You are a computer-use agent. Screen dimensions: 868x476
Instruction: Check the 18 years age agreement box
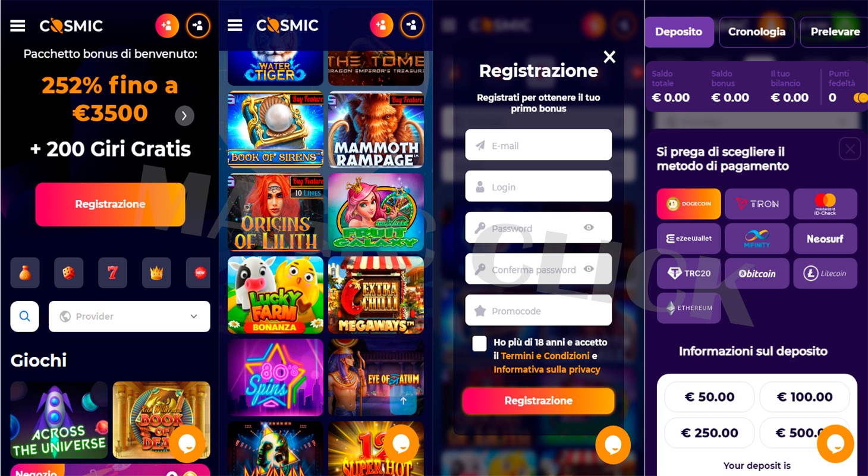pyautogui.click(x=479, y=343)
